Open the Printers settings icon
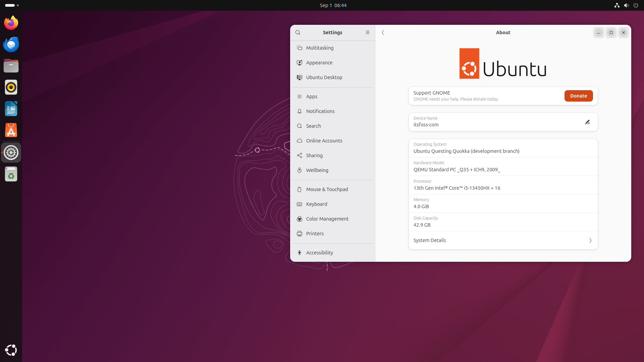The width and height of the screenshot is (644, 362). click(x=300, y=234)
